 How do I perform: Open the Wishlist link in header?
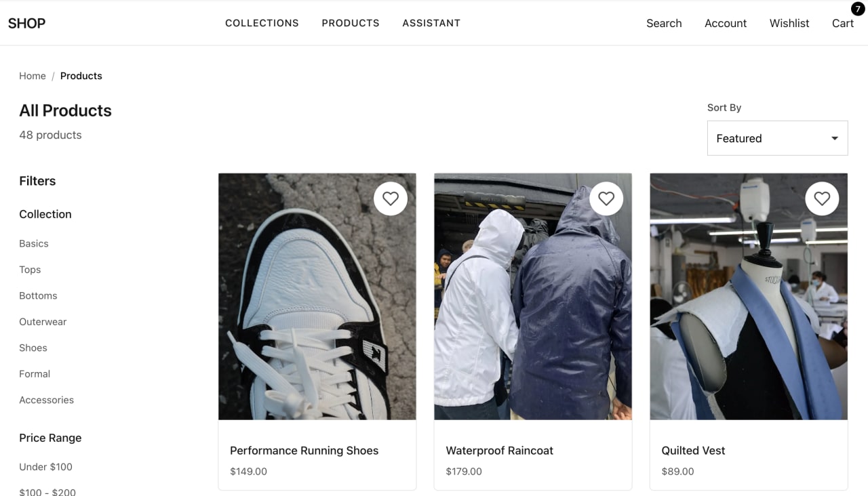tap(789, 23)
